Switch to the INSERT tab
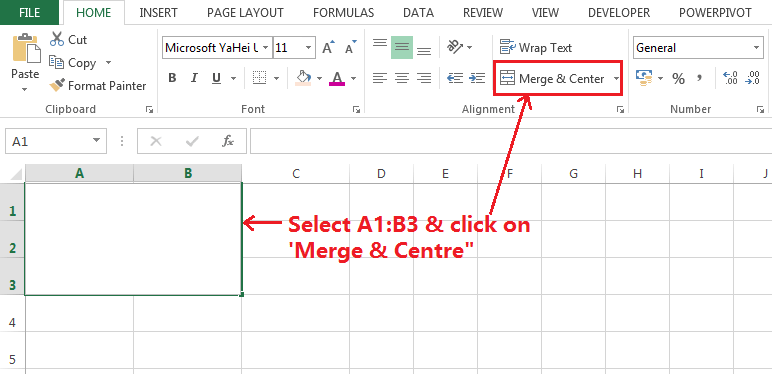The height and width of the screenshot is (374, 772). coord(160,12)
